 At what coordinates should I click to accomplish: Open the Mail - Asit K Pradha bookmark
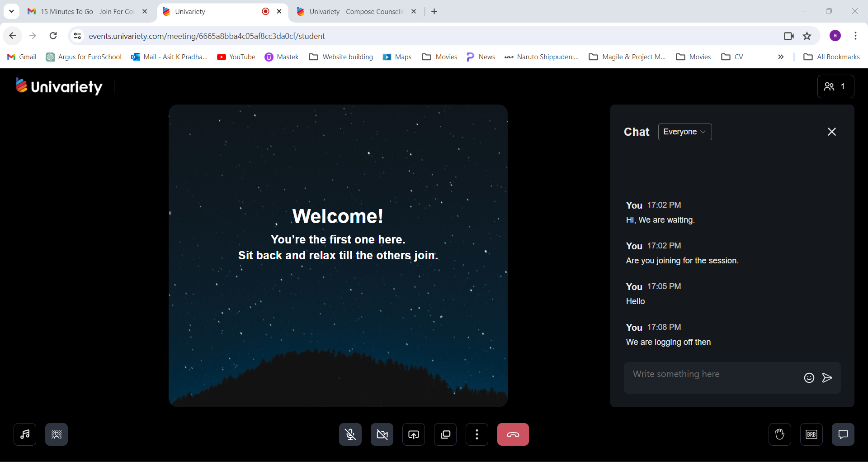pos(170,57)
